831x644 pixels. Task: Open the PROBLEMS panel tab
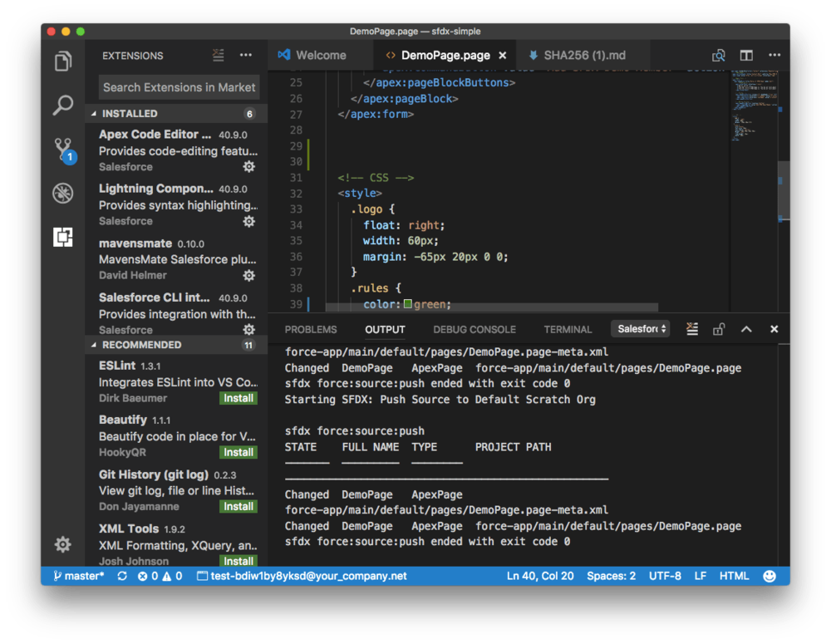311,330
